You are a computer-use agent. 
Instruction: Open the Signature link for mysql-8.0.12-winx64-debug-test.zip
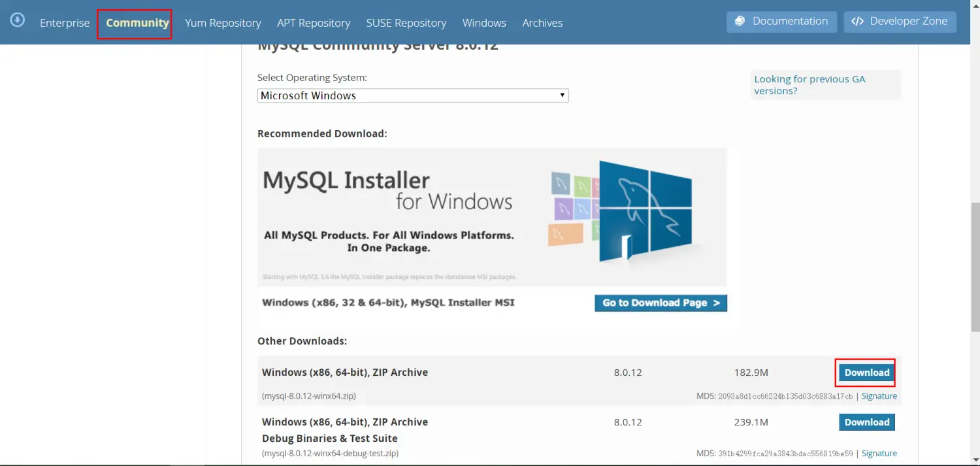pos(879,454)
